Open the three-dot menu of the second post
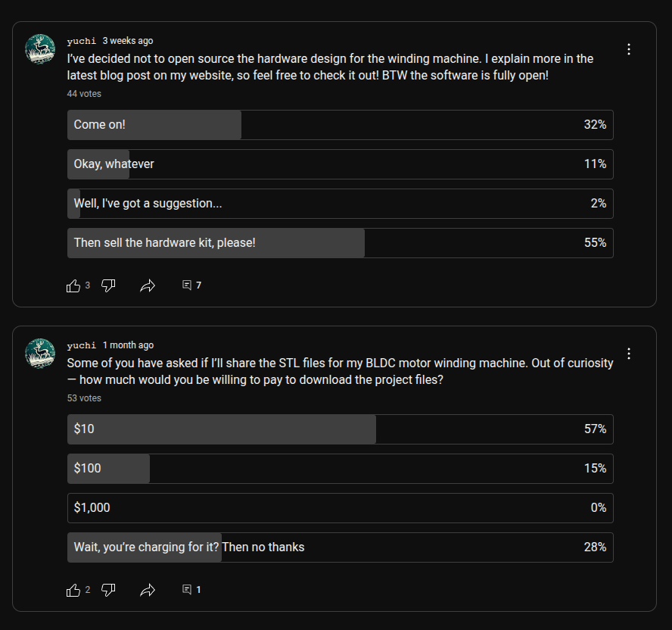Viewport: 672px width, 630px height. (x=629, y=353)
